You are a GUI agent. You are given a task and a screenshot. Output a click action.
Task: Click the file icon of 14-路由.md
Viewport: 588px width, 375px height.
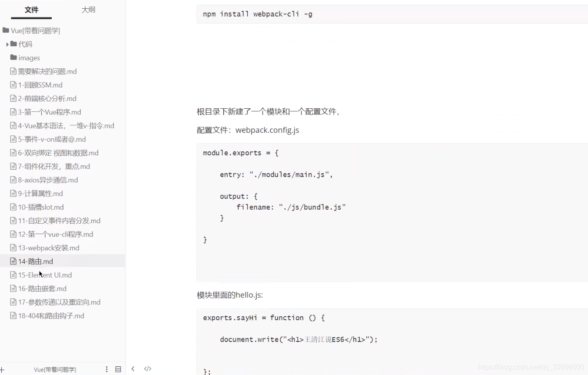[13, 261]
